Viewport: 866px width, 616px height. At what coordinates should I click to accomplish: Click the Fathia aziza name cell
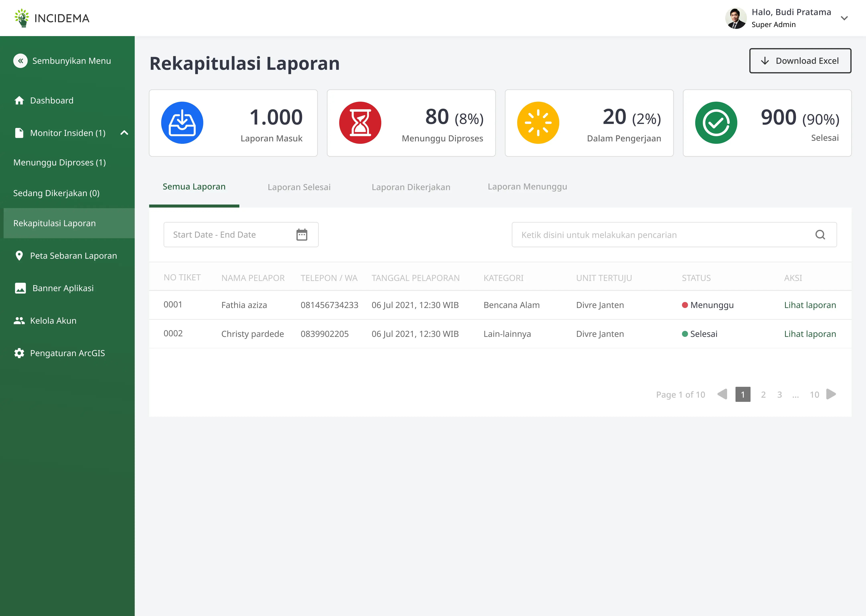[x=244, y=305]
